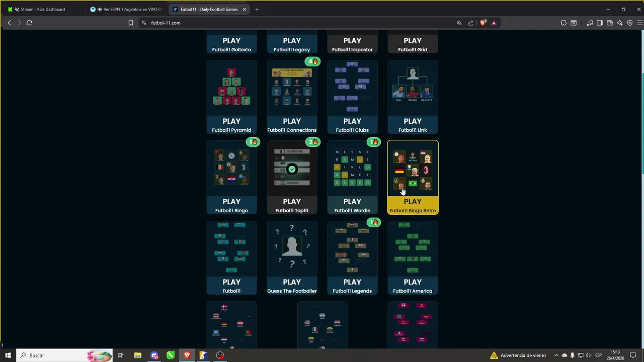Click the streak badge on Futbol11 Legends
This screenshot has height=362, width=644.
click(x=373, y=222)
